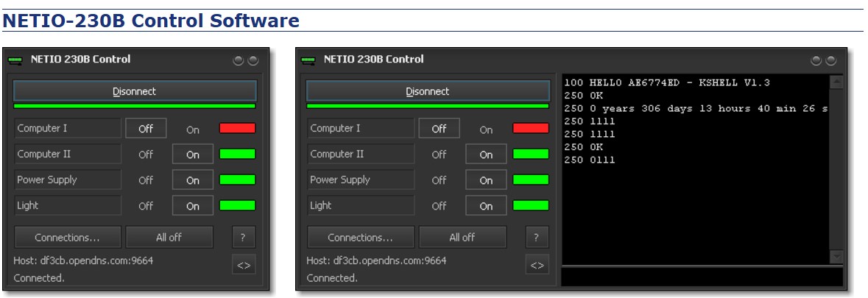Select console line '250 0111'

tap(590, 160)
